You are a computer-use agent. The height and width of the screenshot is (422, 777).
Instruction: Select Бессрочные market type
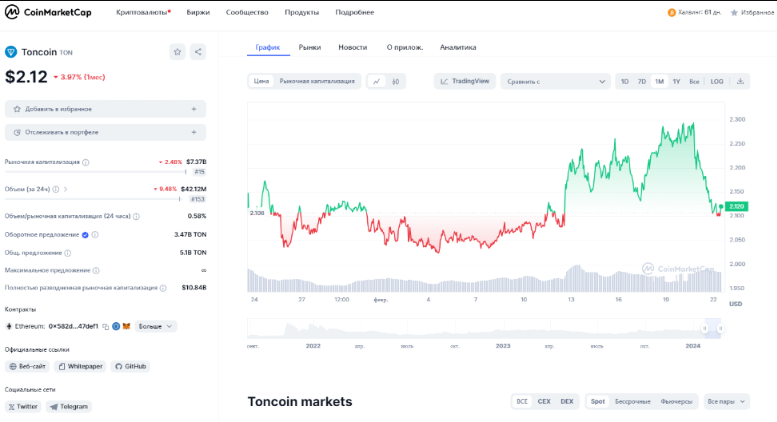coord(633,401)
